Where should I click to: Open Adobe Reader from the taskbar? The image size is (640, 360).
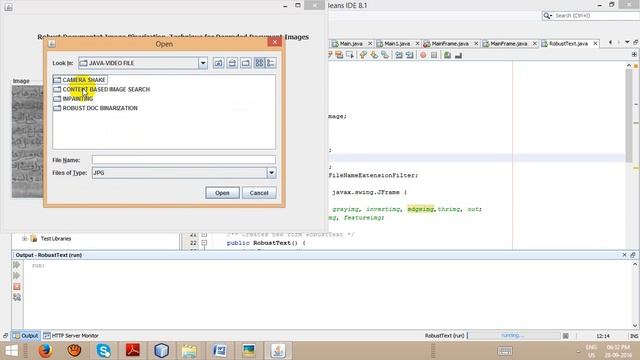(x=133, y=351)
